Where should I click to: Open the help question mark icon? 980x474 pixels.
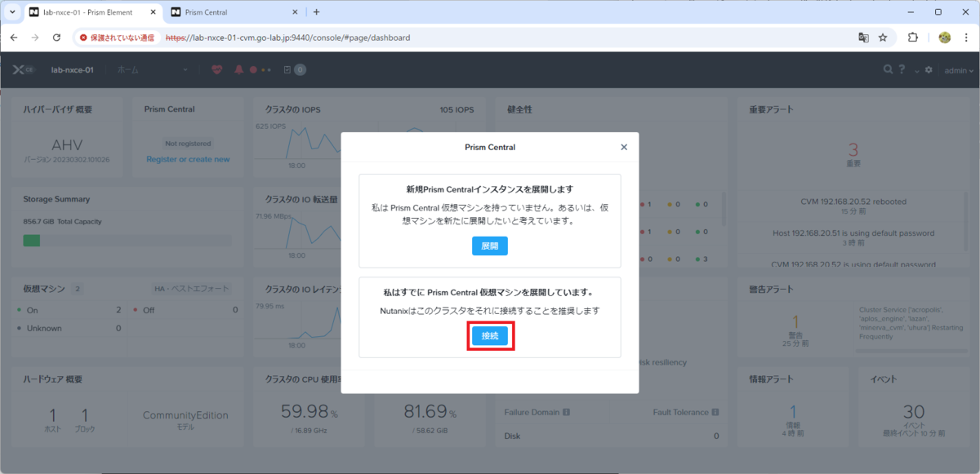pyautogui.click(x=902, y=70)
